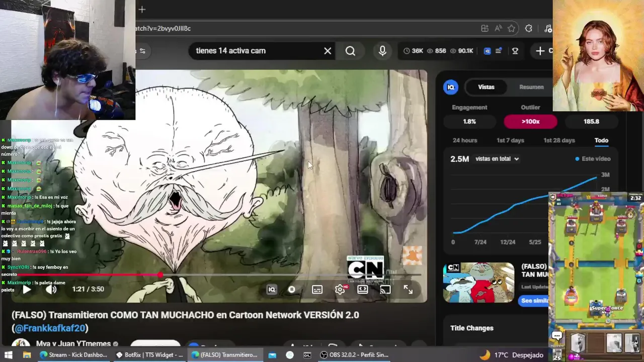
Task: Open File Explorer from the taskbar
Action: point(27,355)
